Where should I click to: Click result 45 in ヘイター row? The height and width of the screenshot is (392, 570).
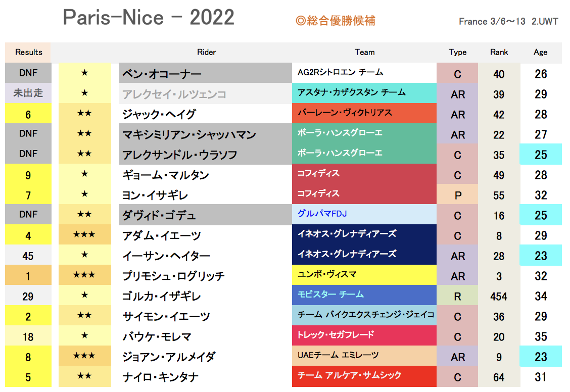(28, 255)
